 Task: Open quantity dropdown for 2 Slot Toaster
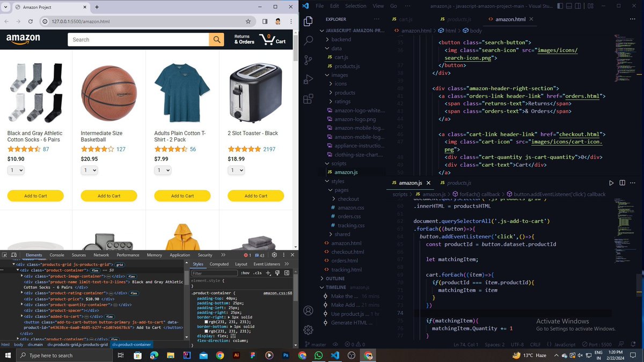236,170
